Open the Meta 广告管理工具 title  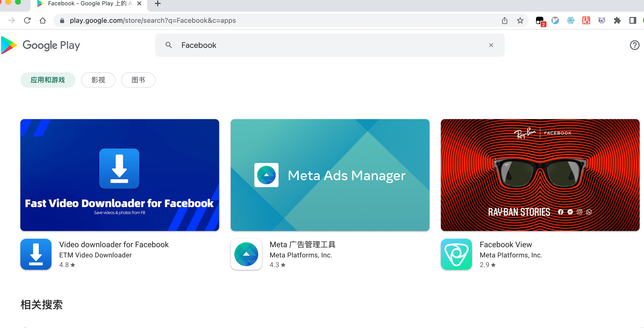pyautogui.click(x=303, y=245)
